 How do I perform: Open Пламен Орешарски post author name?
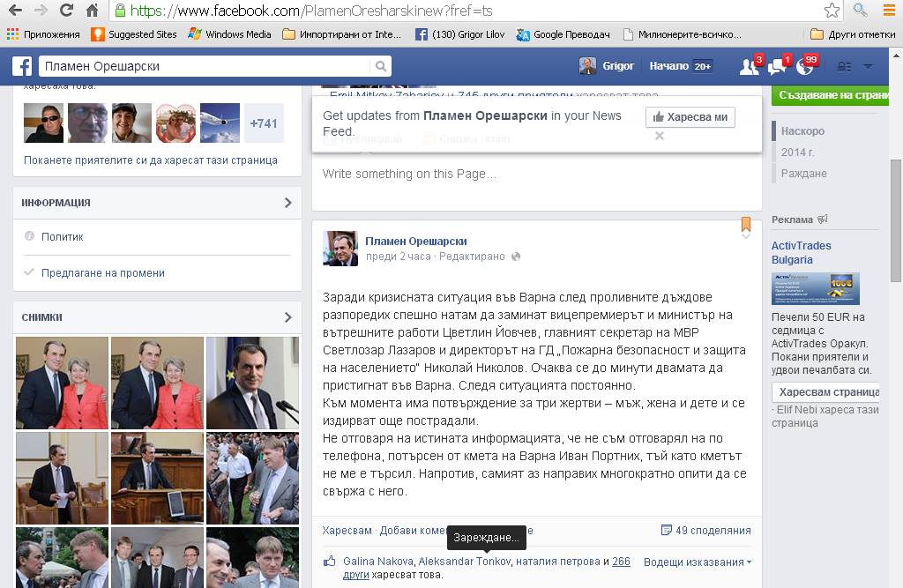(x=416, y=242)
